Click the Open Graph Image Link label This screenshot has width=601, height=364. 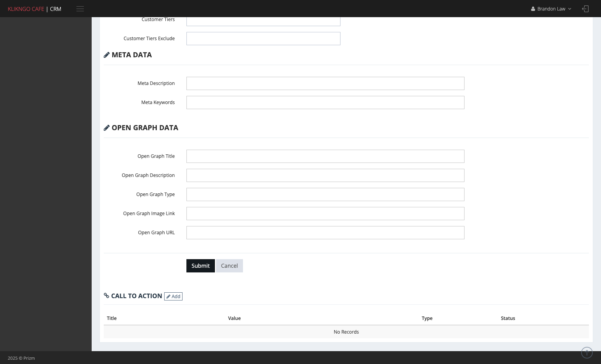149,214
